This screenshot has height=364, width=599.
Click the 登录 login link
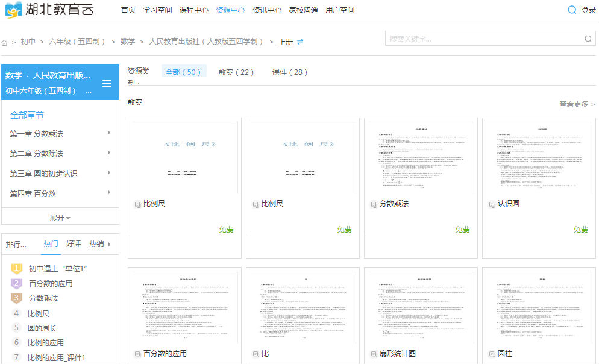588,10
